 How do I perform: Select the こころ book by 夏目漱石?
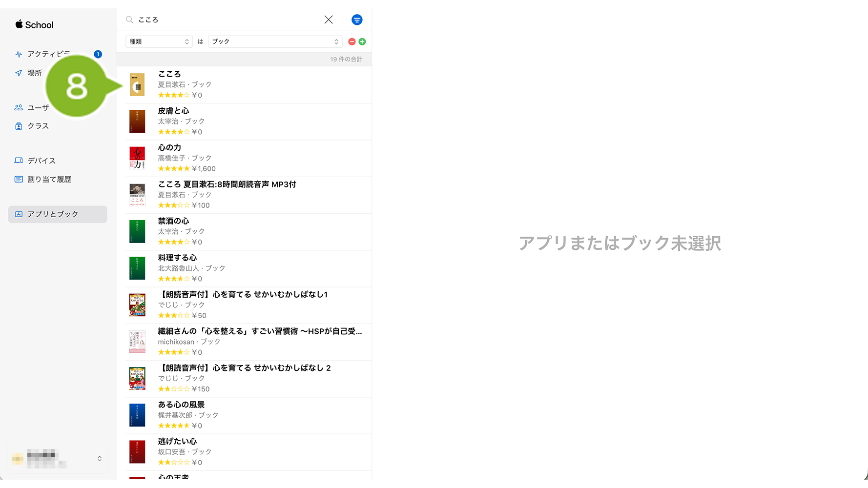(x=169, y=74)
